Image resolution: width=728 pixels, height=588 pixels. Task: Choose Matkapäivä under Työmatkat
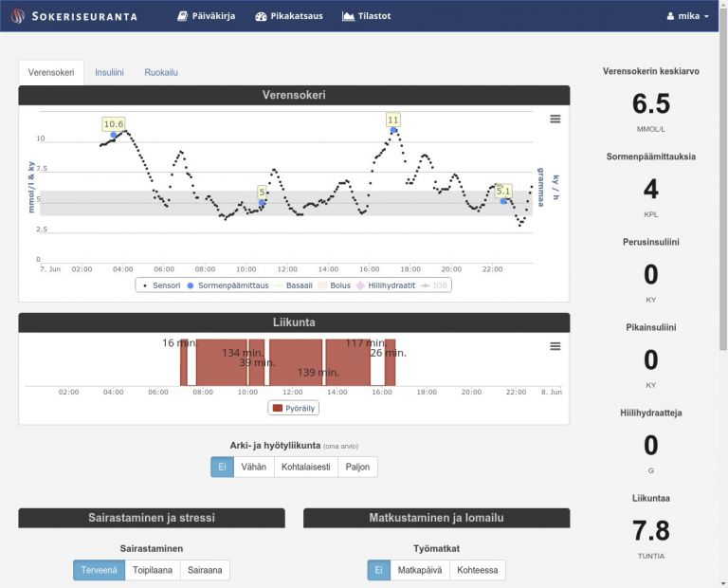pyautogui.click(x=420, y=570)
